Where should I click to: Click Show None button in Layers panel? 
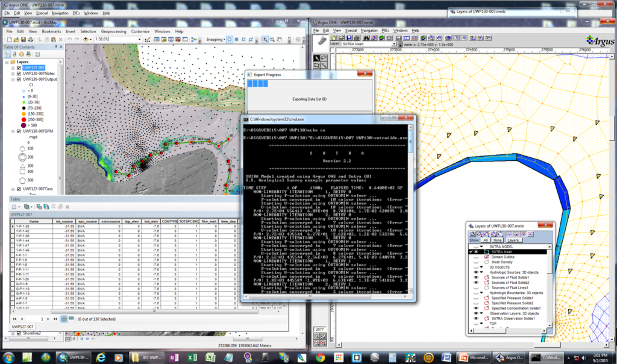[x=497, y=240]
